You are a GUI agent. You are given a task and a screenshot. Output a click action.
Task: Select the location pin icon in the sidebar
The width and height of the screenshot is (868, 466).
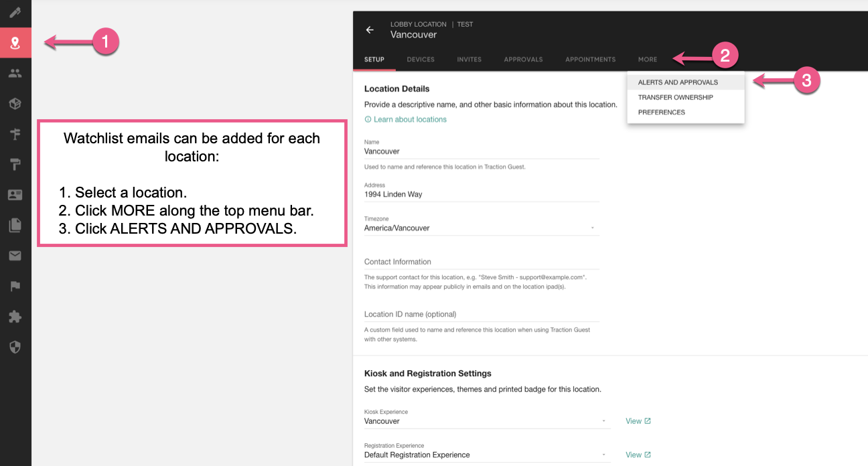click(15, 42)
